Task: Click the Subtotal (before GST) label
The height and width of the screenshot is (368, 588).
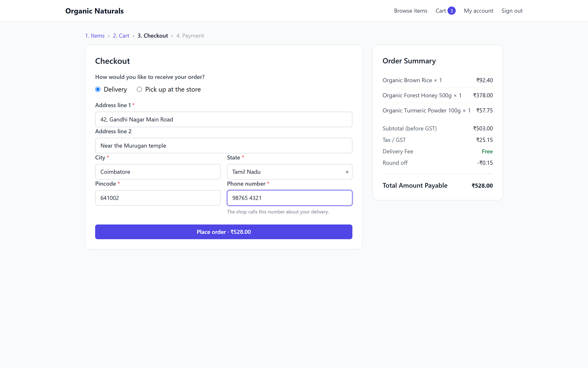Action: (409, 128)
